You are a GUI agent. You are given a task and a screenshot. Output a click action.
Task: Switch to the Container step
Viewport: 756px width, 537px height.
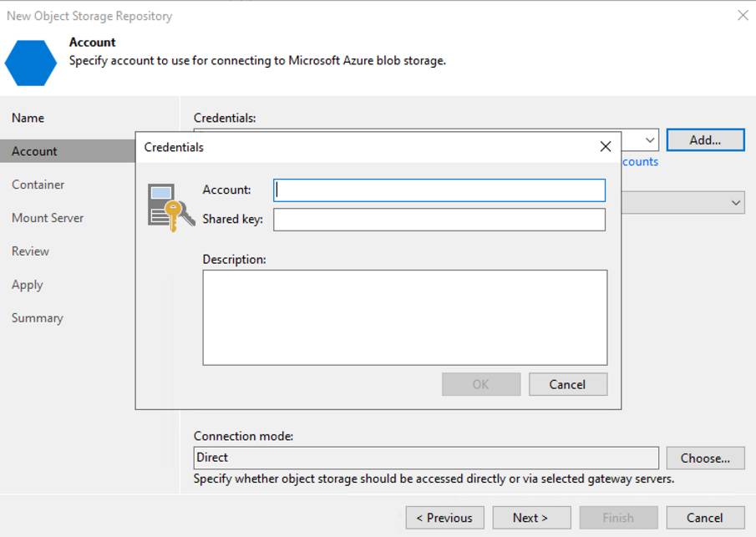click(x=38, y=185)
